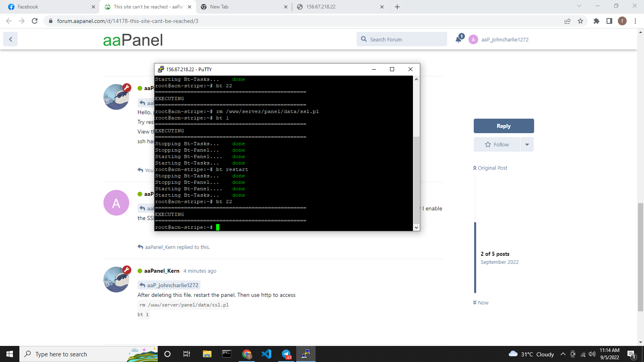The image size is (644, 362).
Task: Click the back arrow above the thread
Action: click(x=10, y=39)
